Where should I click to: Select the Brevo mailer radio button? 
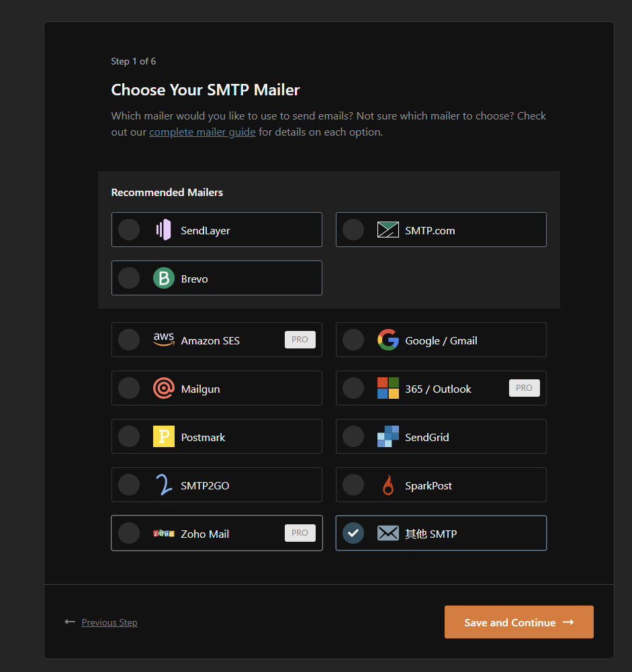point(129,279)
